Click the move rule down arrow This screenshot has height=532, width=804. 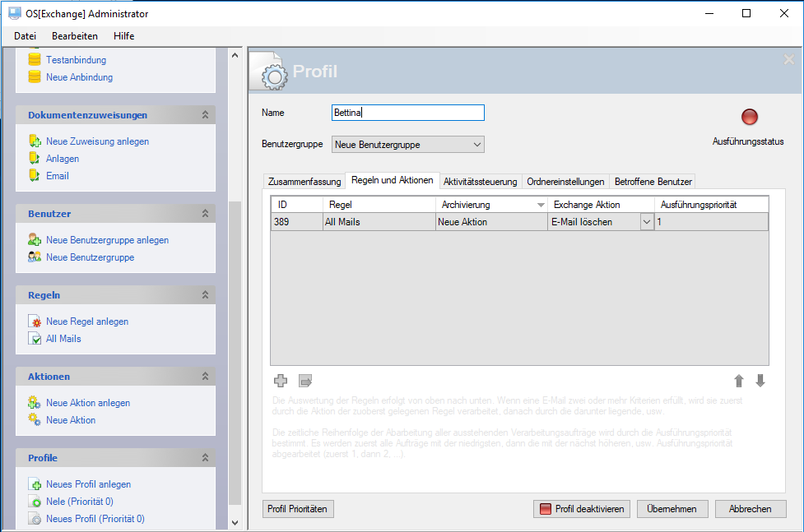tap(760, 381)
